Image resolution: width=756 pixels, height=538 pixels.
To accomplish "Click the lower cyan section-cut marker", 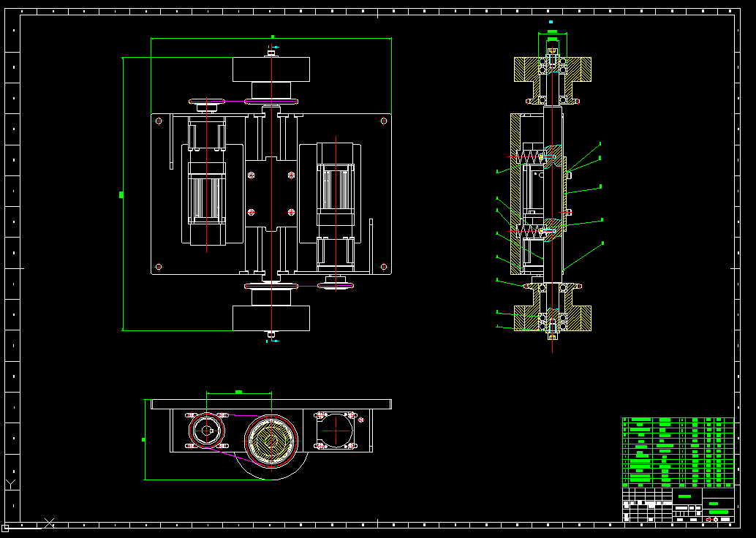I will point(273,341).
